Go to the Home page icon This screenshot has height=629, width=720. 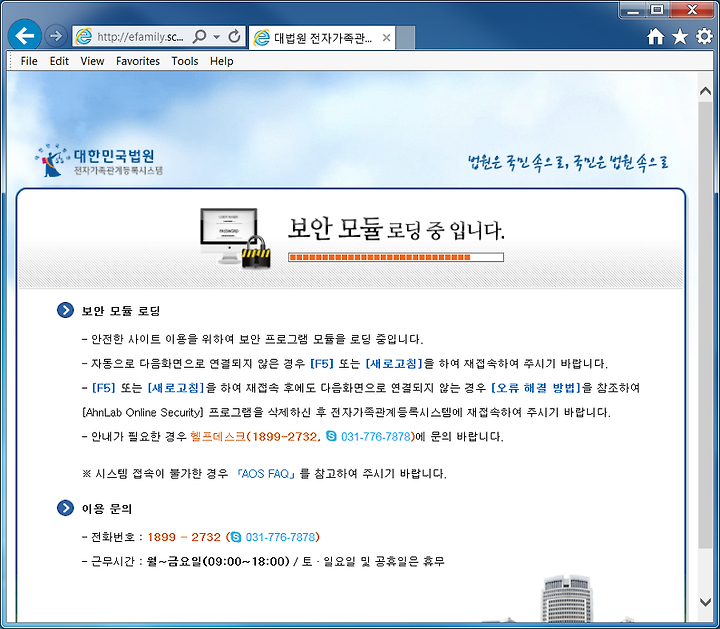pos(655,36)
